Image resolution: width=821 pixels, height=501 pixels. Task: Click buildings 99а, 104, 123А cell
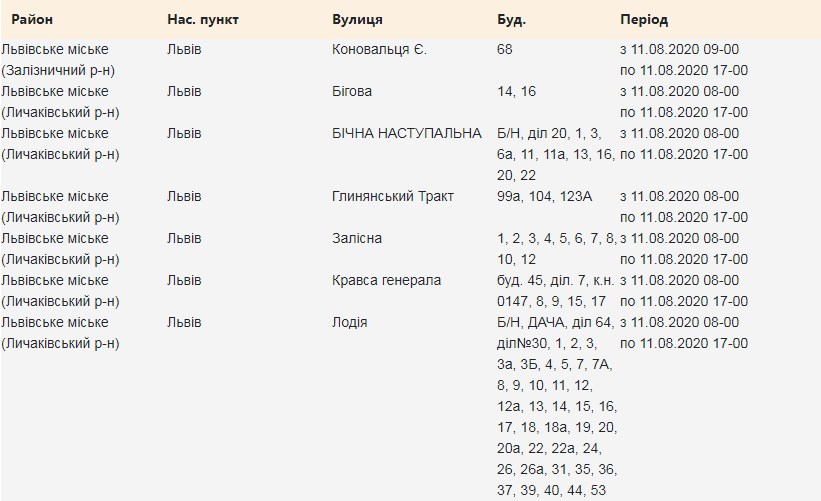544,196
